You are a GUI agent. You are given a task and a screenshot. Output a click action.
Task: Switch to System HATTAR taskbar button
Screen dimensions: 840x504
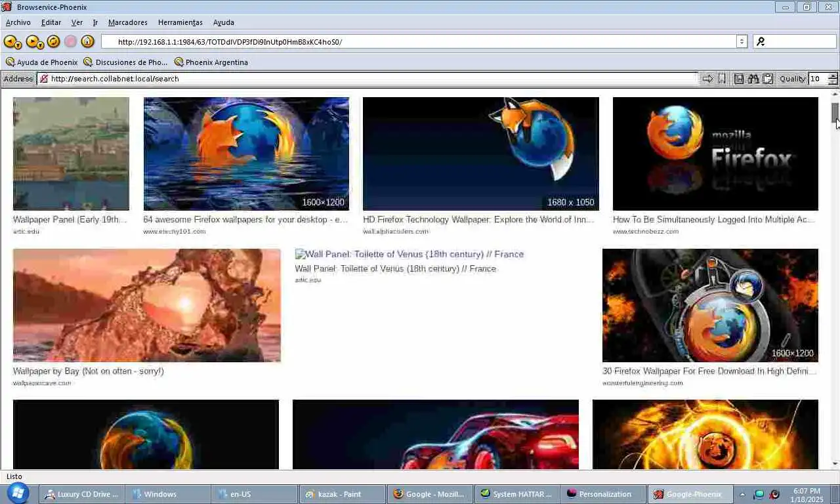click(516, 494)
